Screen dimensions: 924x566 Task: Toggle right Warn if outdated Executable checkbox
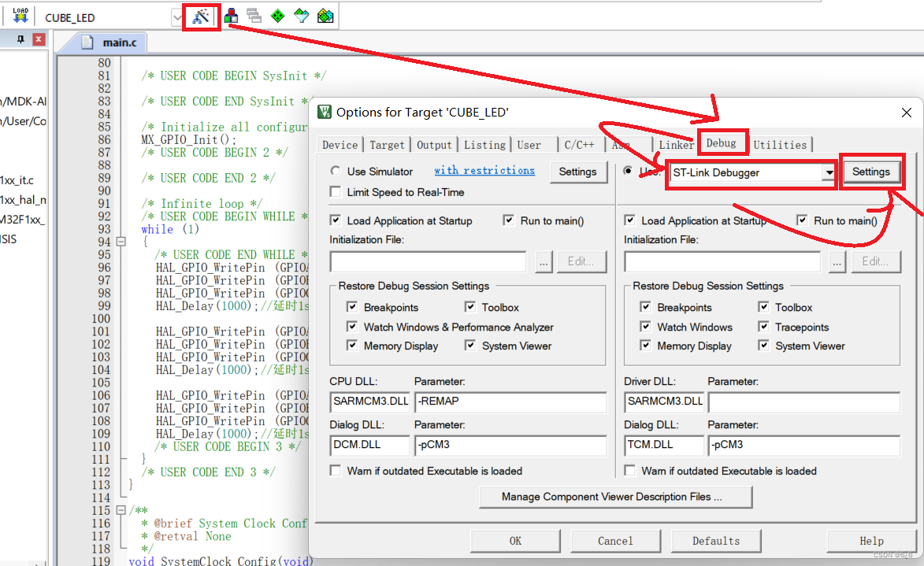click(x=630, y=471)
